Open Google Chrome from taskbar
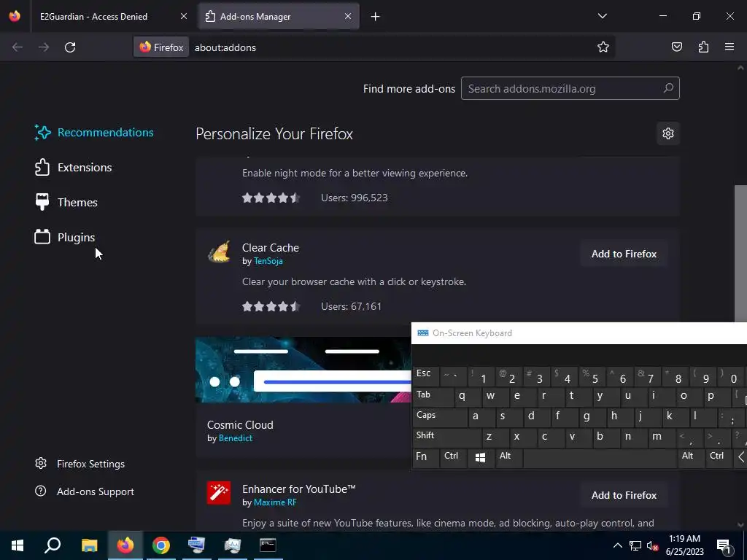Viewport: 747px width, 560px height. pyautogui.click(x=161, y=545)
